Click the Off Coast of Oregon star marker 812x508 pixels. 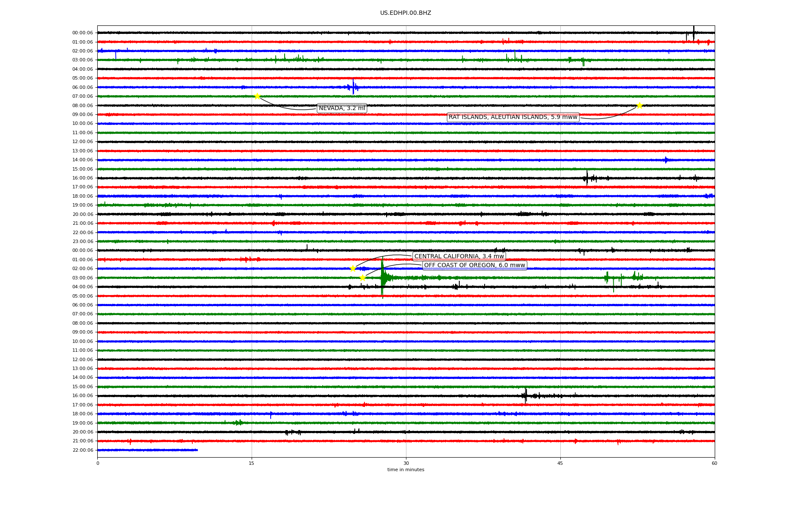(x=362, y=278)
